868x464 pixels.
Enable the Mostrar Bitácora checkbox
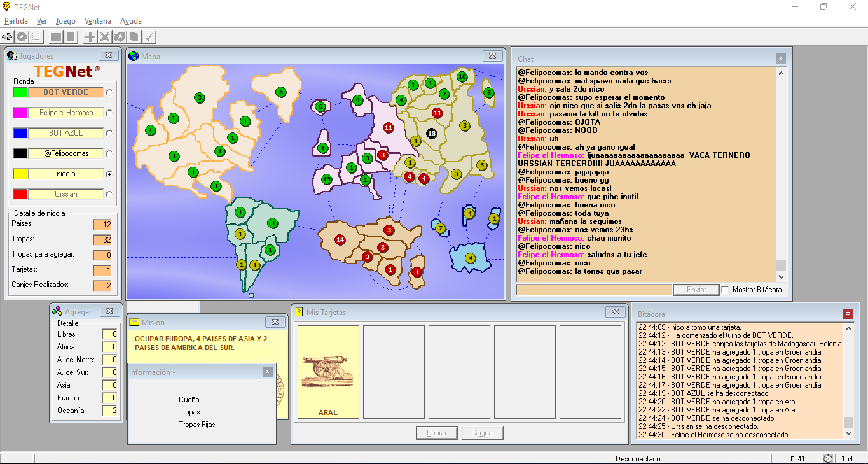tap(726, 290)
